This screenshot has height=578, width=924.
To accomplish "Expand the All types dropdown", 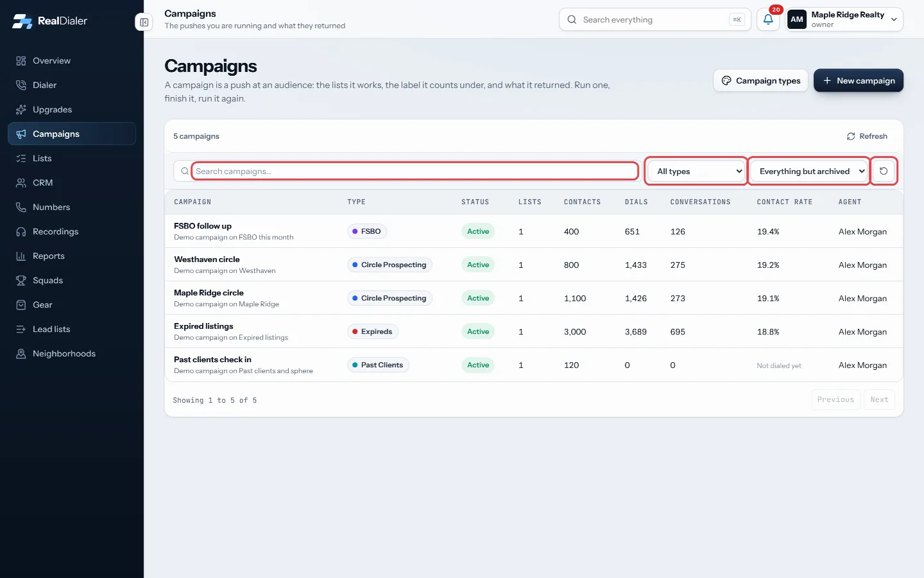I will pos(696,171).
